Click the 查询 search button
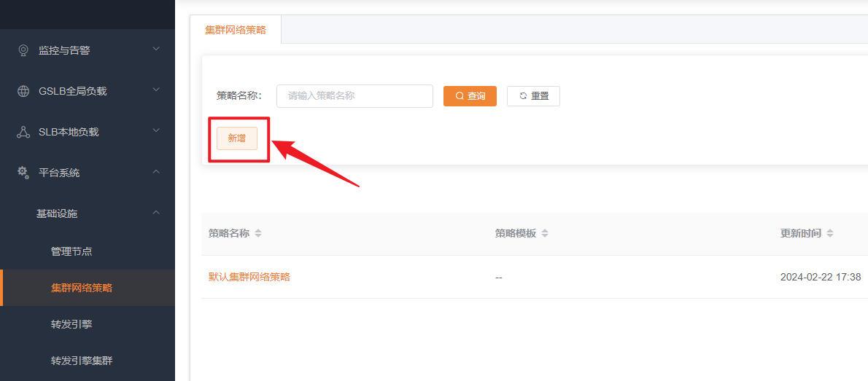Image resolution: width=868 pixels, height=381 pixels. tap(470, 95)
